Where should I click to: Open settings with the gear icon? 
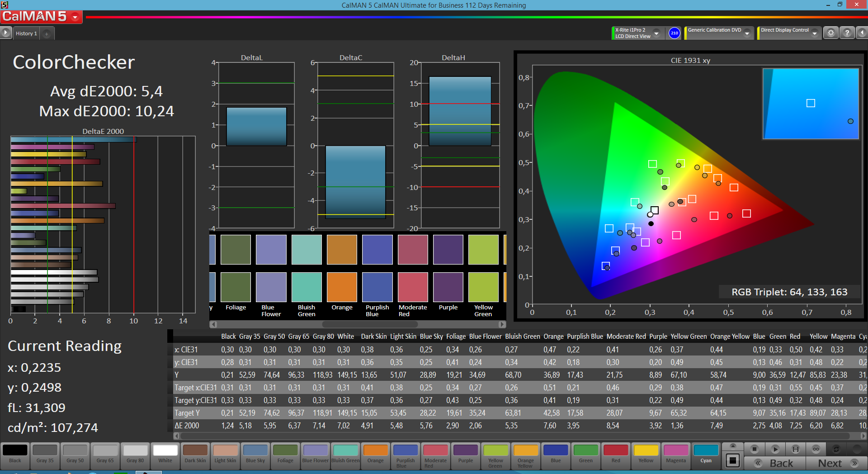[x=830, y=33]
